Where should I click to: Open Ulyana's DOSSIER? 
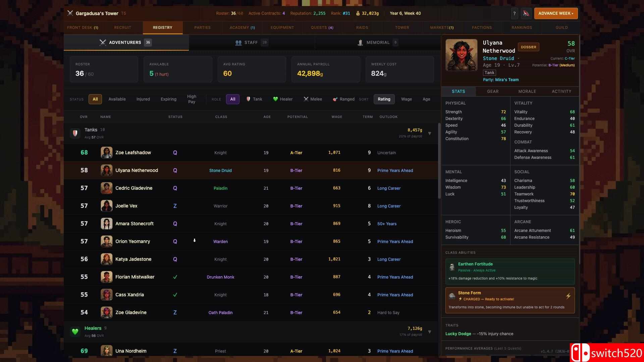(x=529, y=47)
